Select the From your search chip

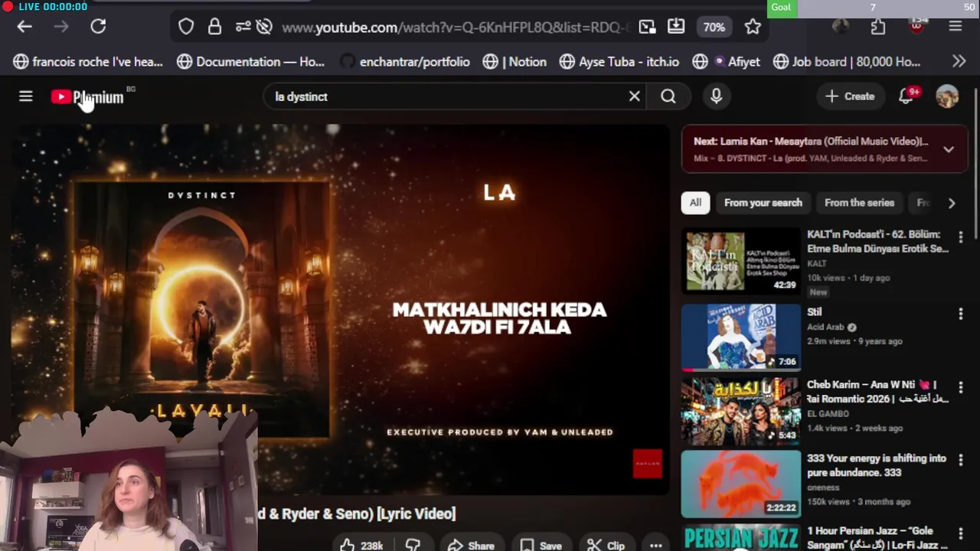click(763, 203)
